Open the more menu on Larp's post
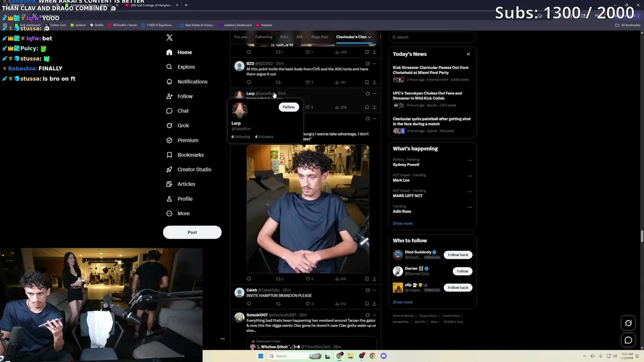This screenshot has height=362, width=644. [374, 94]
